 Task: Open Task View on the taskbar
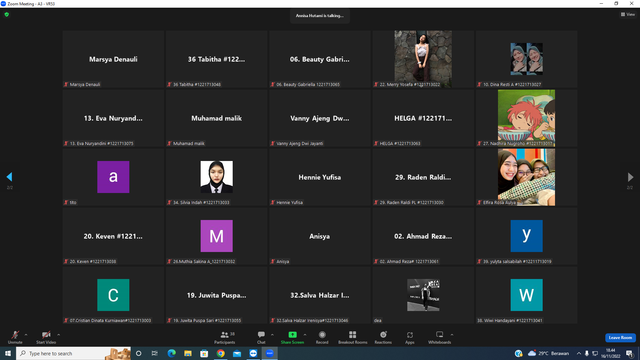(155, 353)
